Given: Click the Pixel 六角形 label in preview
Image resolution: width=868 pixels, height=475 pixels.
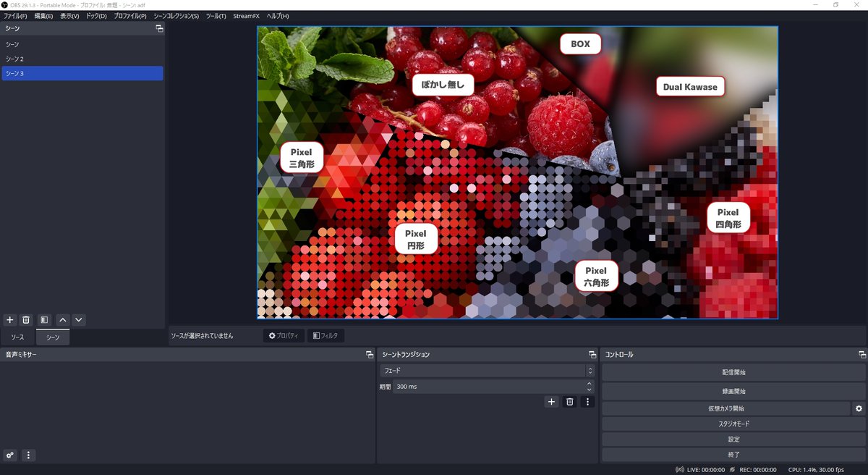Looking at the screenshot, I should (596, 276).
